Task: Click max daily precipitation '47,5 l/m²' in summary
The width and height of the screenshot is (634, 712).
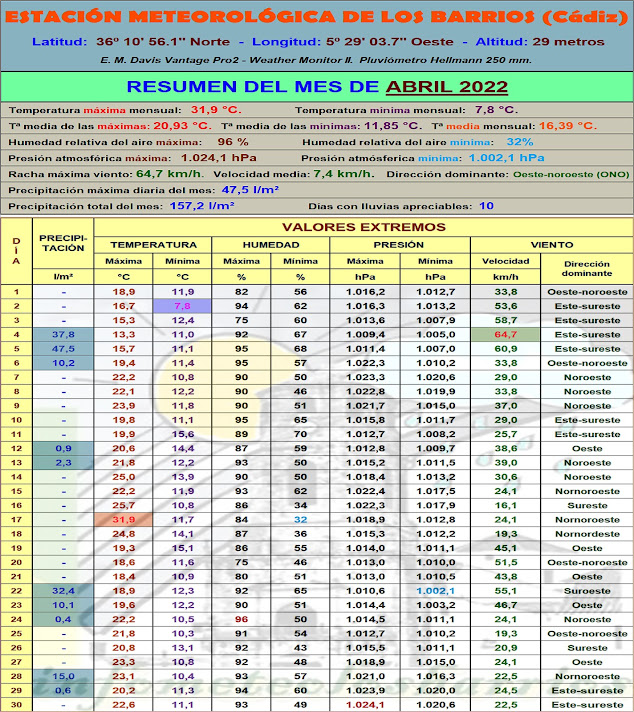Action: point(250,190)
